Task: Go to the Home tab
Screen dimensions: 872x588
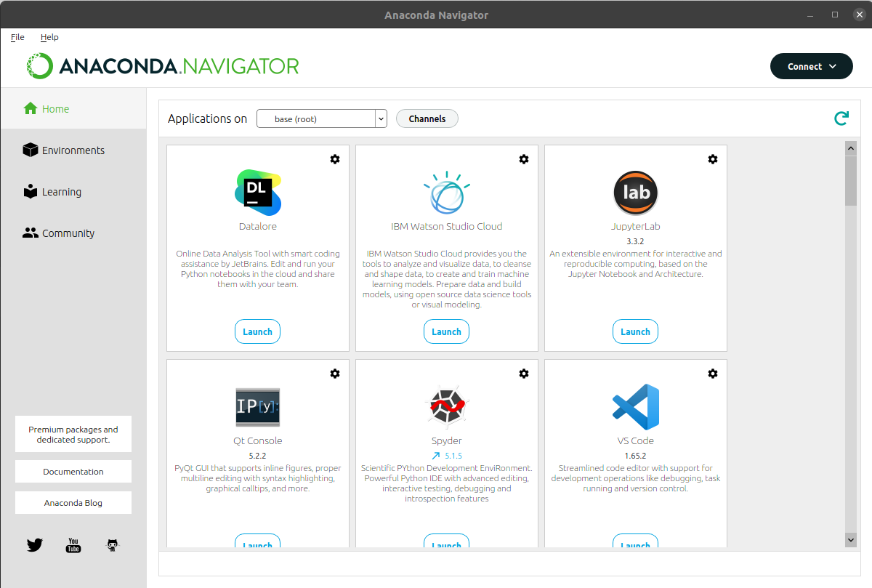Action: 73,109
